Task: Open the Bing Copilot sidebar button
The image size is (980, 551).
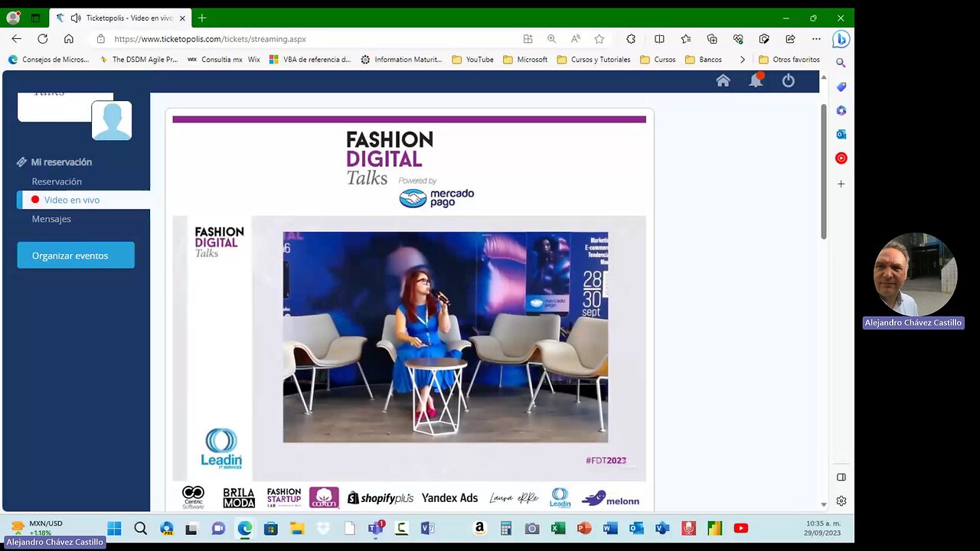Action: click(x=841, y=39)
